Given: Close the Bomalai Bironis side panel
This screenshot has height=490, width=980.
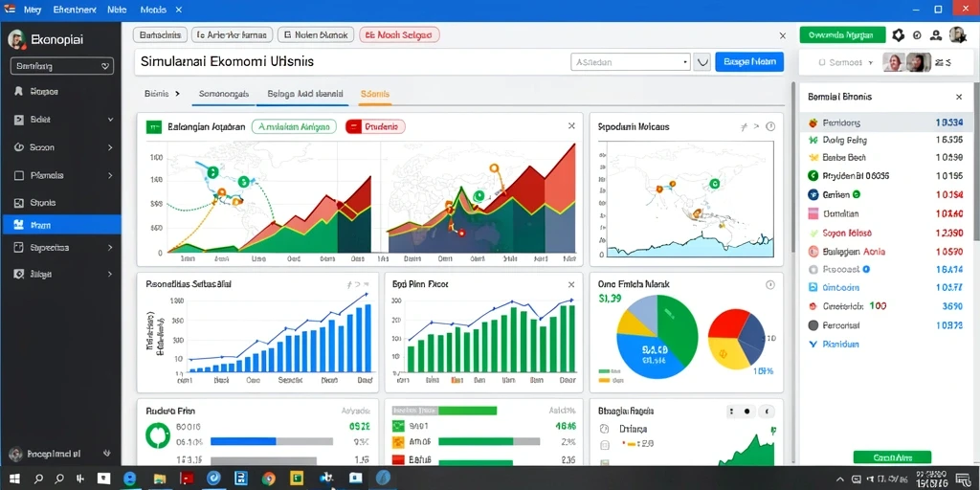Looking at the screenshot, I should pos(959,97).
